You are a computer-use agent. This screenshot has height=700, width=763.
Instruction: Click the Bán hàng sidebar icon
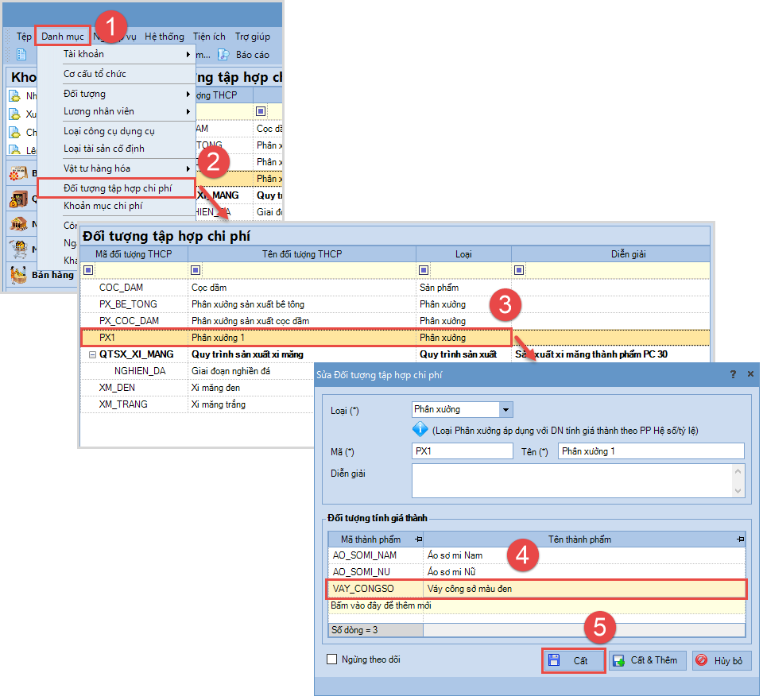[17, 275]
